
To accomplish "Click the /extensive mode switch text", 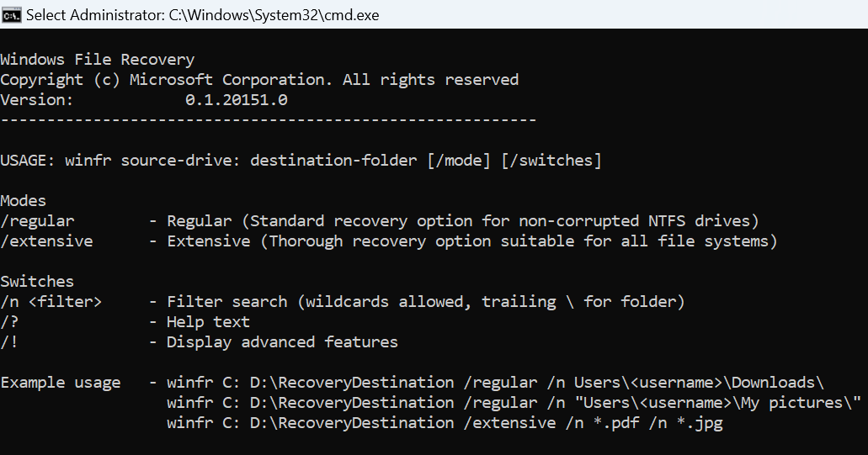I will coord(46,241).
